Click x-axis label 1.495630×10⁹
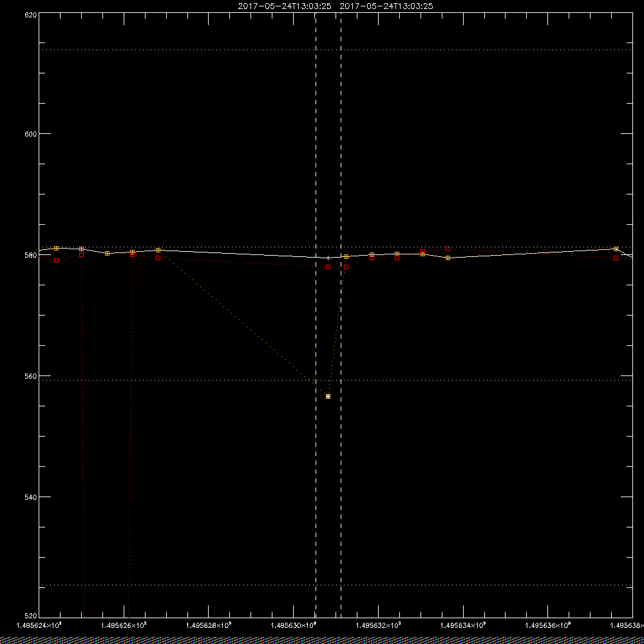Image resolution: width=644 pixels, height=644 pixels. pos(293,625)
